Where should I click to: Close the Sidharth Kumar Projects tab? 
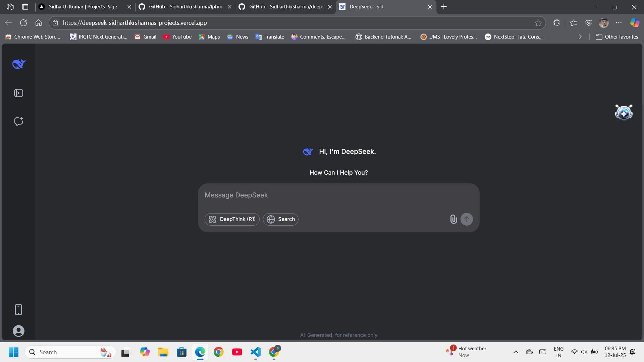[129, 7]
